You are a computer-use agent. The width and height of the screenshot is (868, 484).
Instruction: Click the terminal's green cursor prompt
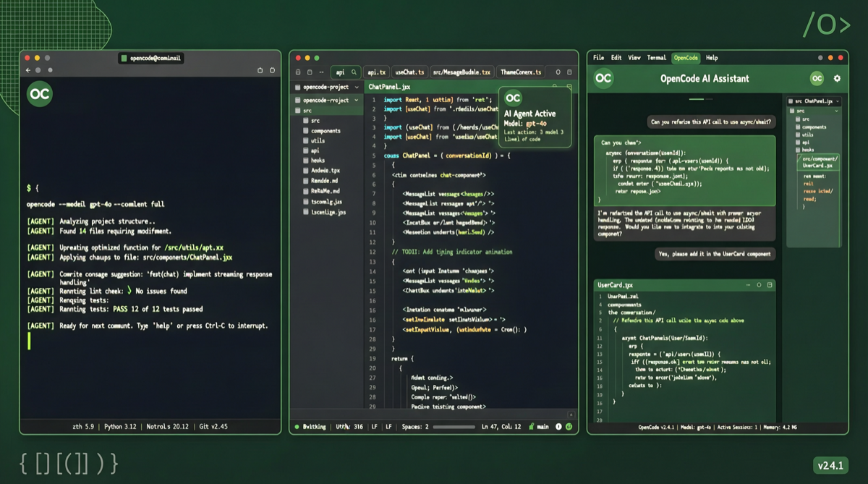coord(29,341)
